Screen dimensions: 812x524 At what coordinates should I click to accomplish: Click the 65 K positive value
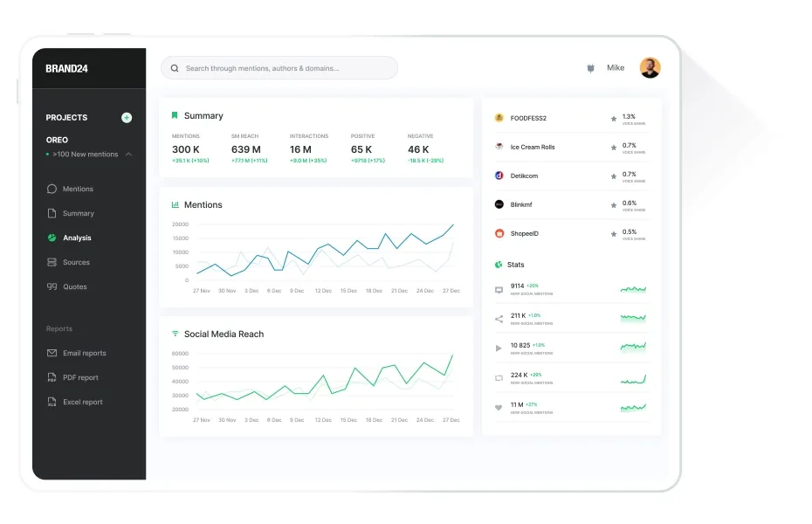click(361, 149)
